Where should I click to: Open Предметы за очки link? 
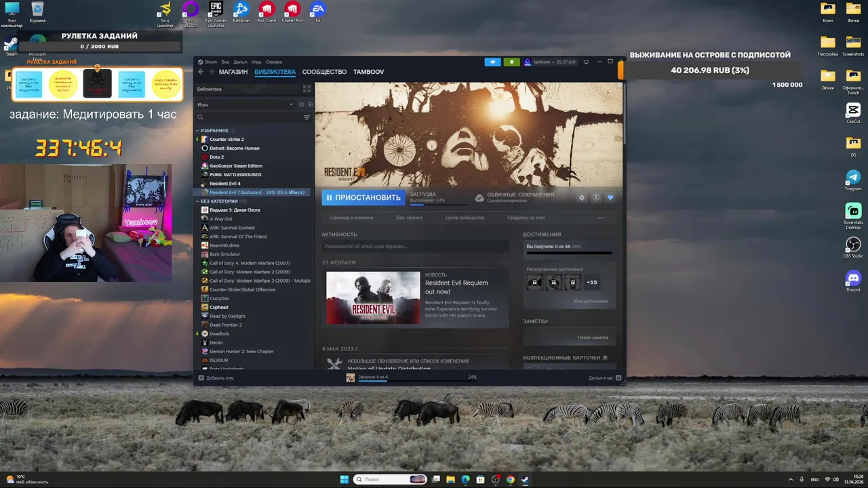(x=526, y=218)
